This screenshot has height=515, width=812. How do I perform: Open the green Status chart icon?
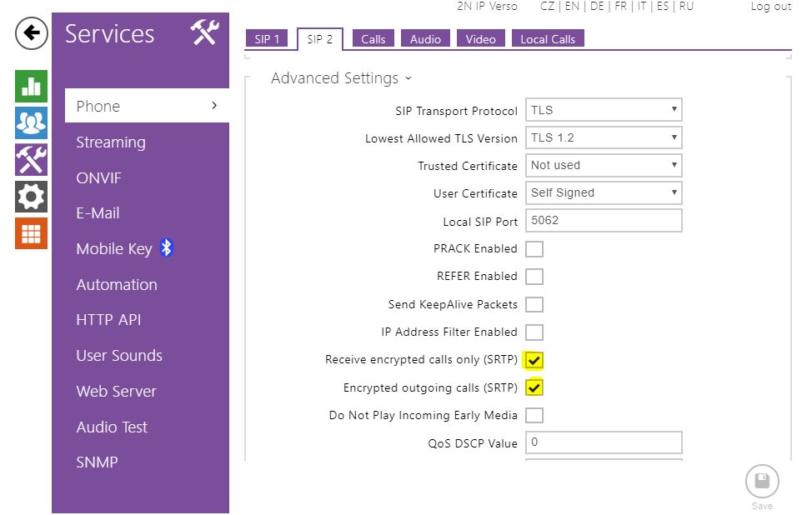click(x=31, y=86)
